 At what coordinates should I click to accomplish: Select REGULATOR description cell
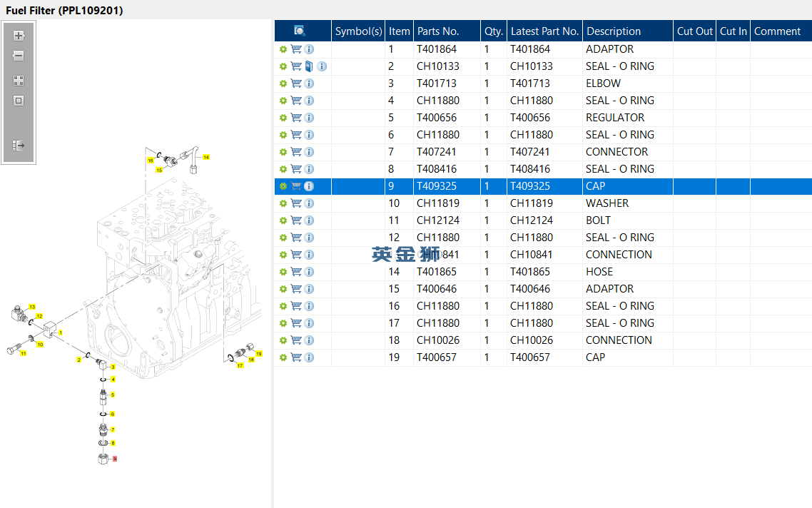tap(628, 118)
